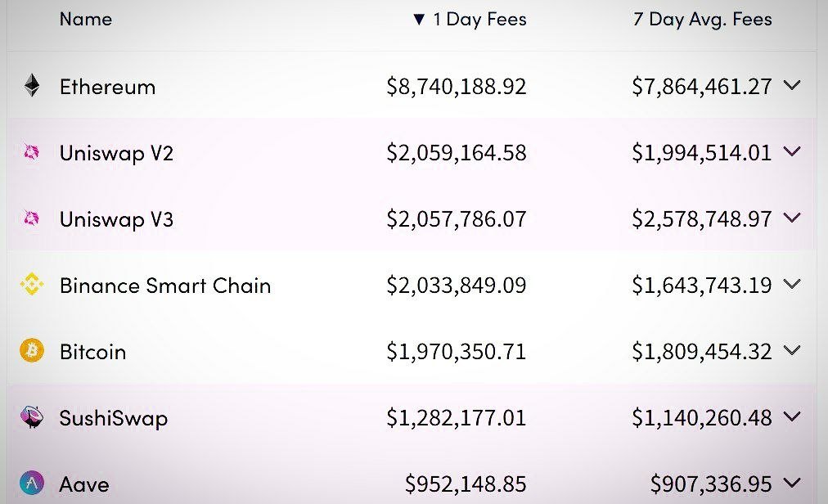Expand the Bitcoin row chevron
Viewport: 828px width, 504px height.
tap(792, 350)
